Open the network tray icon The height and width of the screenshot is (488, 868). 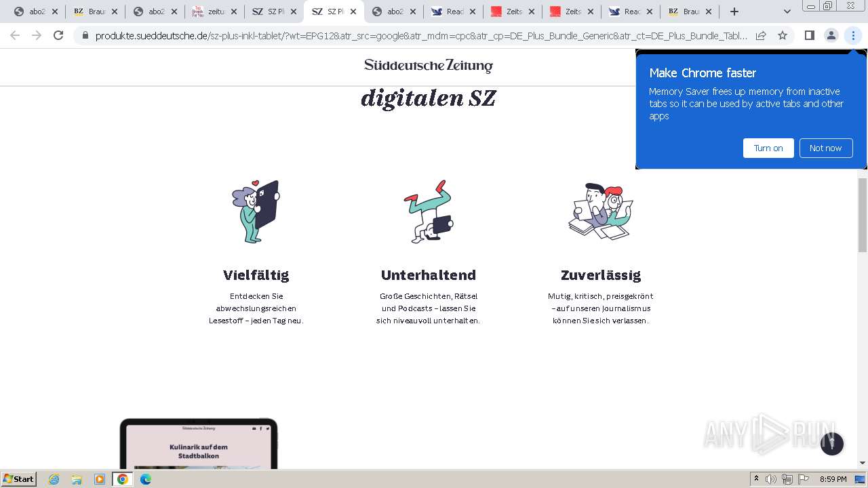(x=787, y=479)
